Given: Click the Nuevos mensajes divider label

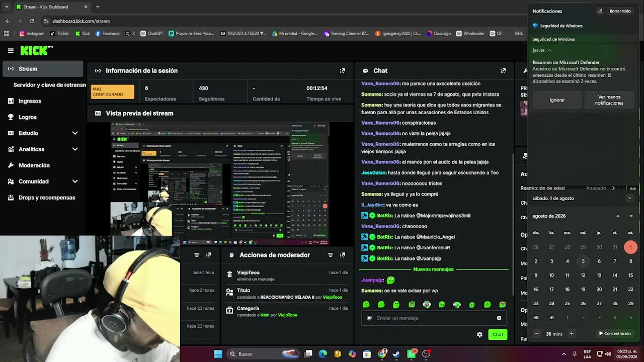Looking at the screenshot, I should click(x=433, y=269).
